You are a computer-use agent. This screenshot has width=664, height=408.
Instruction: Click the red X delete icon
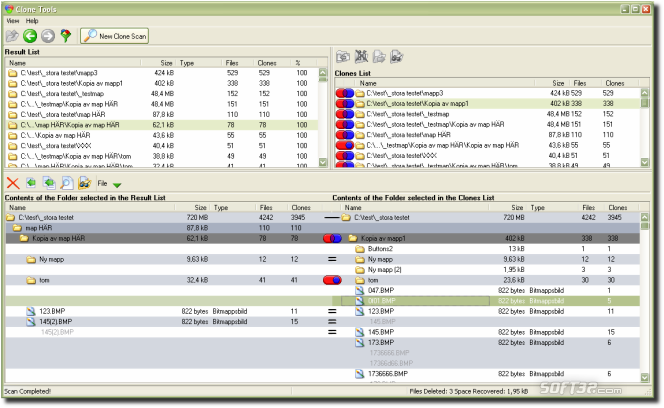13,183
